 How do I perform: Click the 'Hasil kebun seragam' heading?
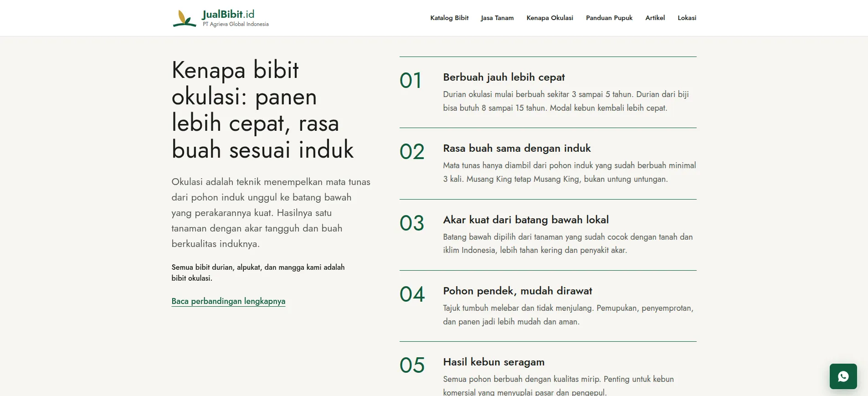tap(493, 362)
